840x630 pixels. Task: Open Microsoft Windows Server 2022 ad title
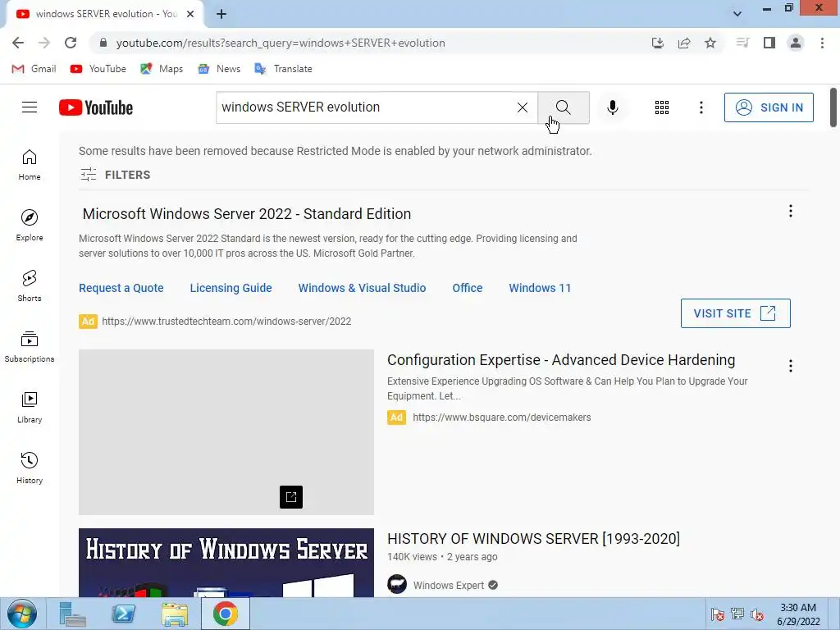coord(247,214)
